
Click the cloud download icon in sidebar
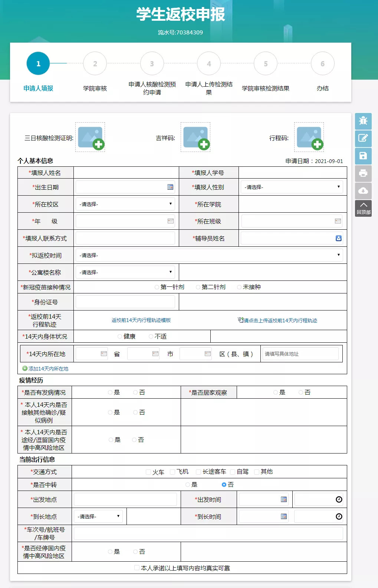tap(363, 190)
